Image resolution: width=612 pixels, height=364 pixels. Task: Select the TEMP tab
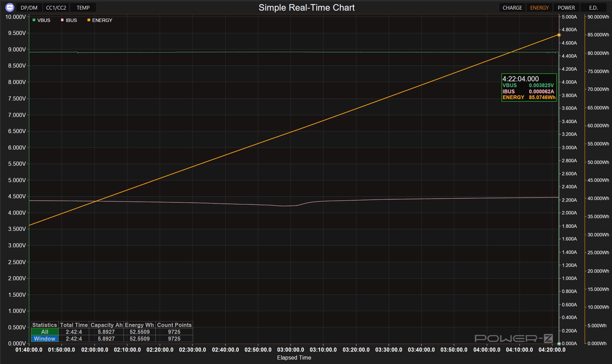pyautogui.click(x=83, y=8)
